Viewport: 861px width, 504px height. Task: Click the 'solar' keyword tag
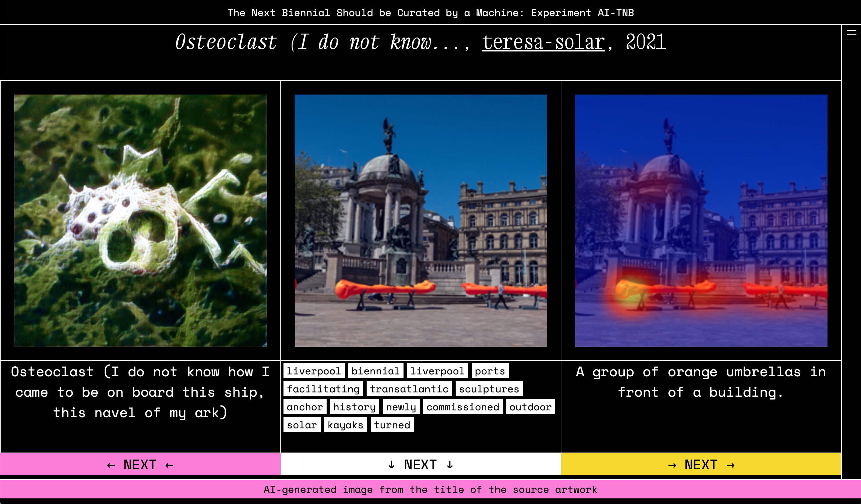302,425
